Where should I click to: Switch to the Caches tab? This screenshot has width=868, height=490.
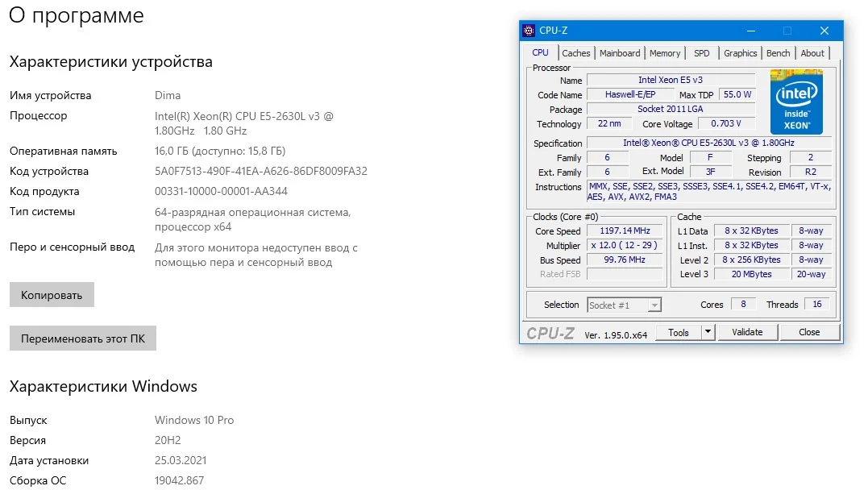coord(575,53)
